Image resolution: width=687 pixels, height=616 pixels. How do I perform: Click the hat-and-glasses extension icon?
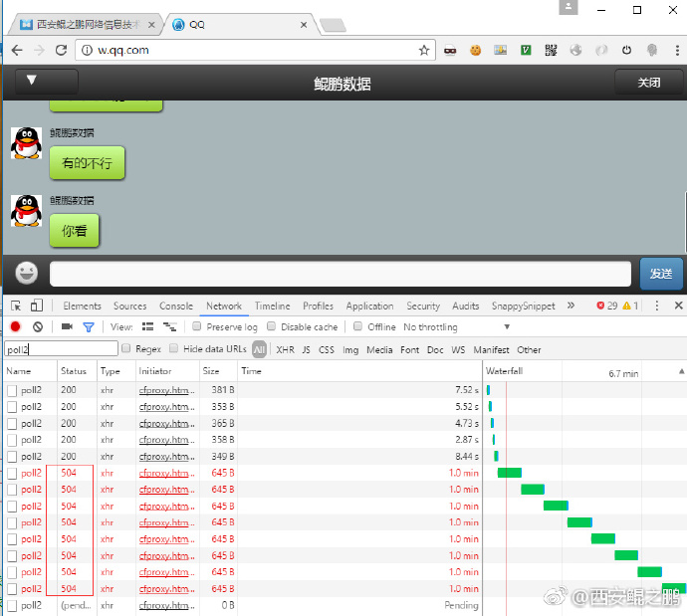[450, 51]
